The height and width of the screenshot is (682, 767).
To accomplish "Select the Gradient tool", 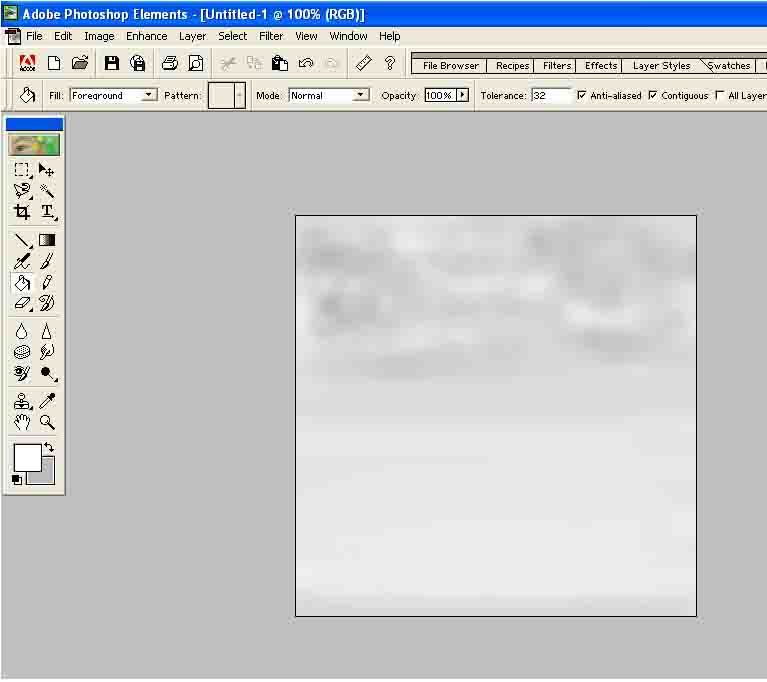I will click(47, 240).
